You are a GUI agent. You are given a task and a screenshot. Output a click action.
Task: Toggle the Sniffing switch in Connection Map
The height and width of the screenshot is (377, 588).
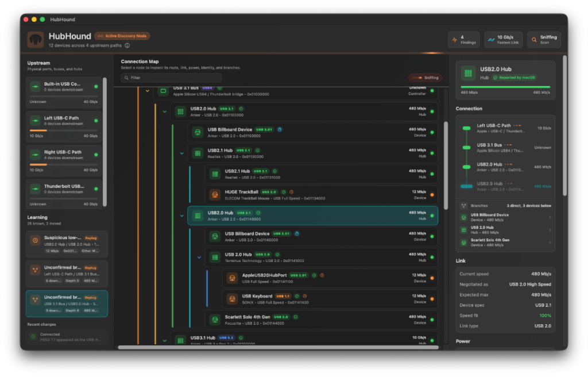pyautogui.click(x=425, y=78)
